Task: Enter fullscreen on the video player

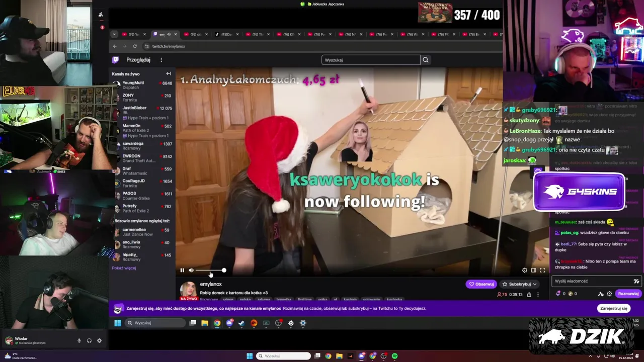Action: pos(542,270)
